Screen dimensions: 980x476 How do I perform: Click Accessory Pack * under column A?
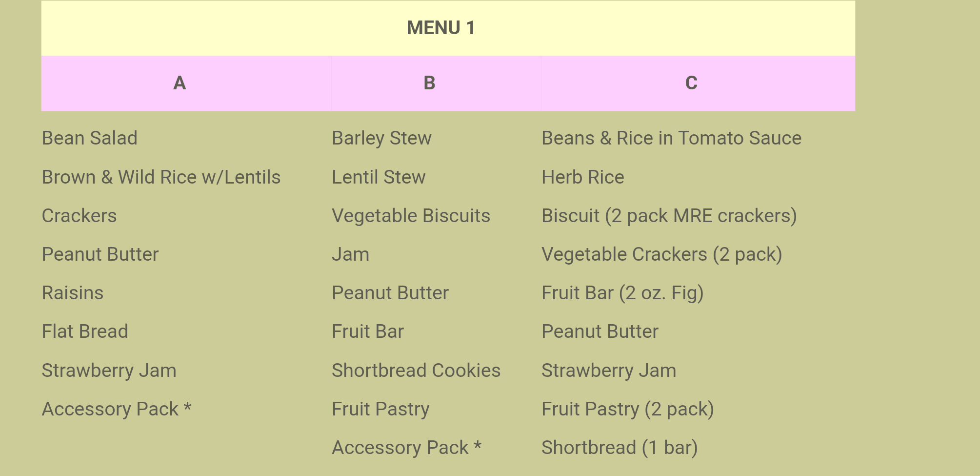pos(117,409)
